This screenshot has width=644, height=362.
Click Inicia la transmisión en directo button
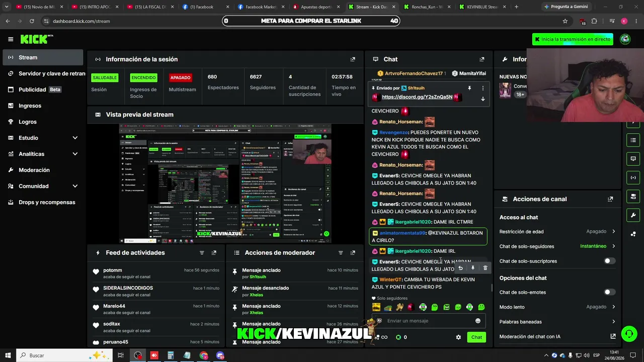coord(573,39)
